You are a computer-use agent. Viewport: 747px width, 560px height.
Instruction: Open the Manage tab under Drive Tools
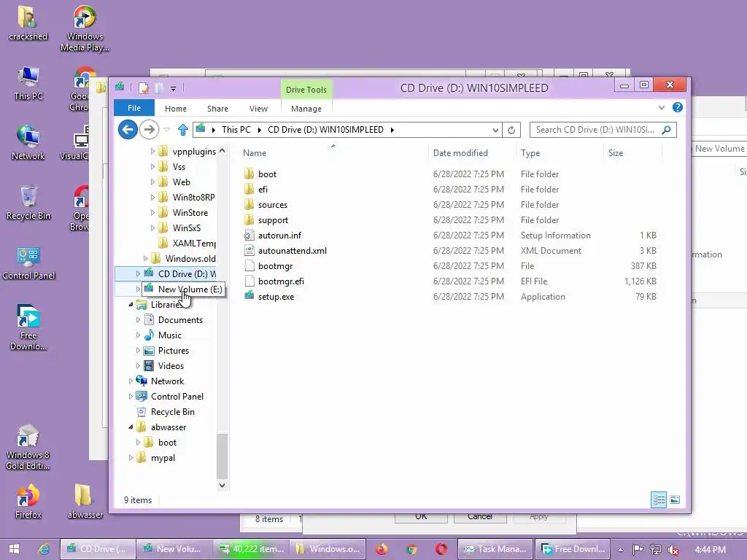306,109
